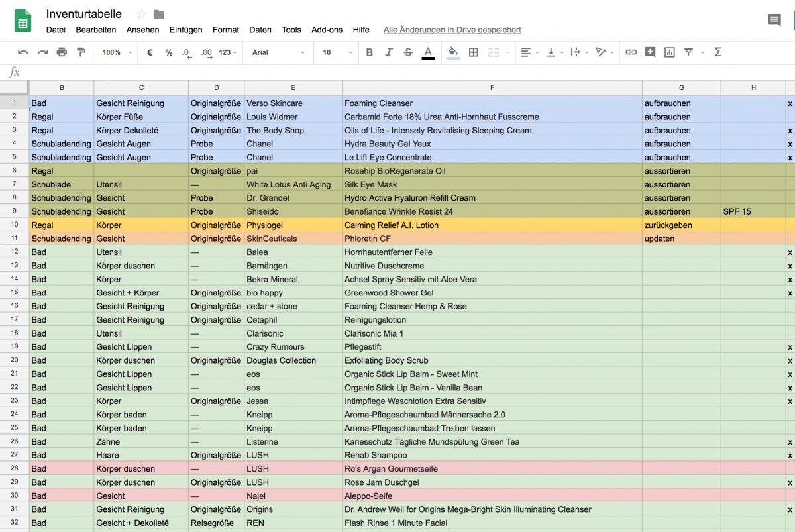Click cell 'Clarisonic Mia 1'
Screen dimensions: 795x532
(x=492, y=333)
